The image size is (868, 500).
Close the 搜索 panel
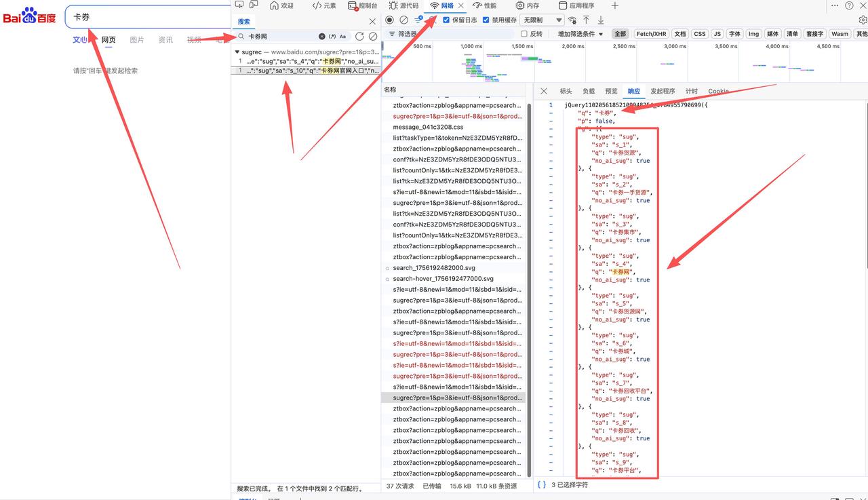click(372, 22)
